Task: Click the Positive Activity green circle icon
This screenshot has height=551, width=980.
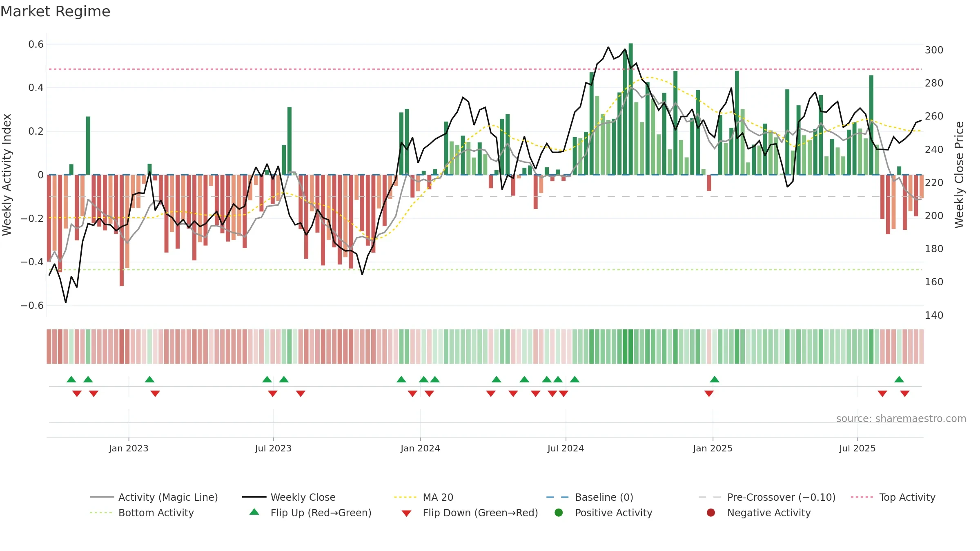Action: point(559,513)
